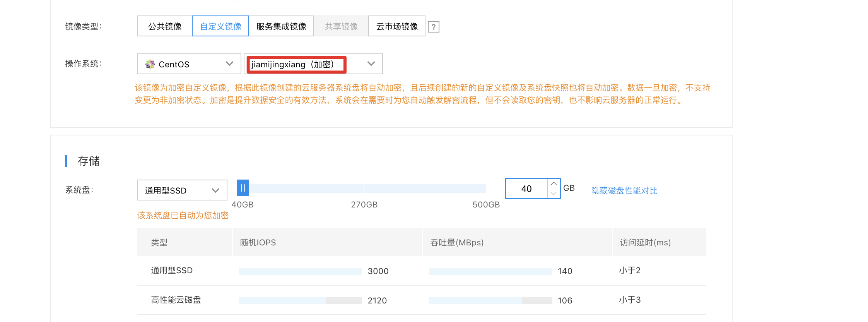868x322 pixels.
Task: Click the latency value 小于3
Action: tap(630, 300)
